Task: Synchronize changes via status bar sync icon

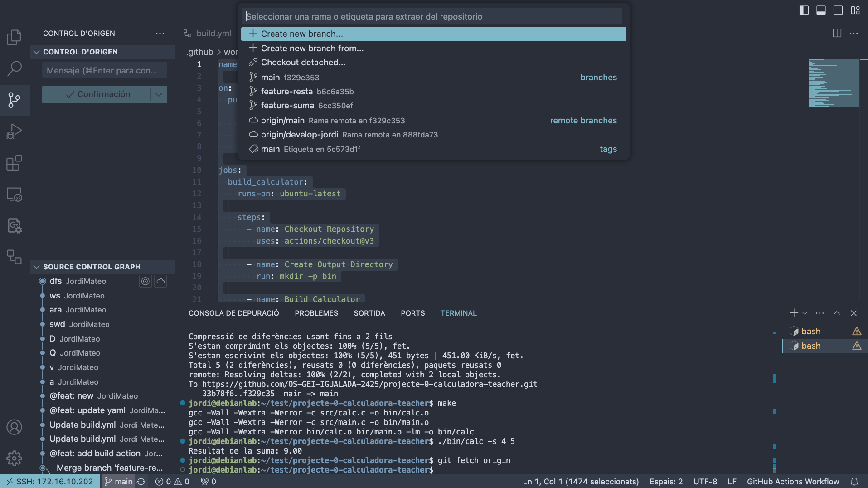Action: click(x=141, y=482)
